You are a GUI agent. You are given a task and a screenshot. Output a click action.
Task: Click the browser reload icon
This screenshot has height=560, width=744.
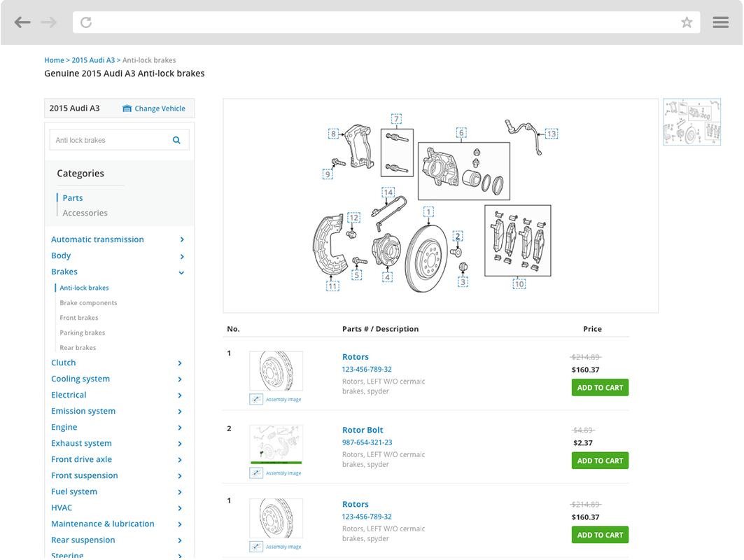pyautogui.click(x=86, y=22)
